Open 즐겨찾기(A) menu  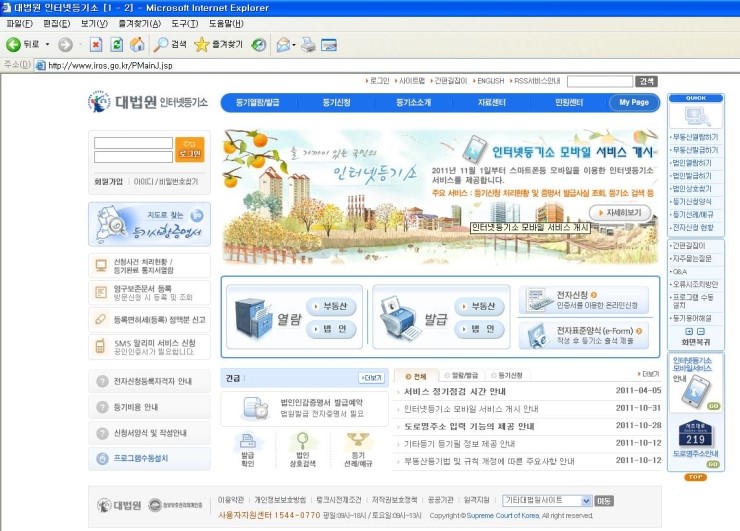(x=140, y=24)
